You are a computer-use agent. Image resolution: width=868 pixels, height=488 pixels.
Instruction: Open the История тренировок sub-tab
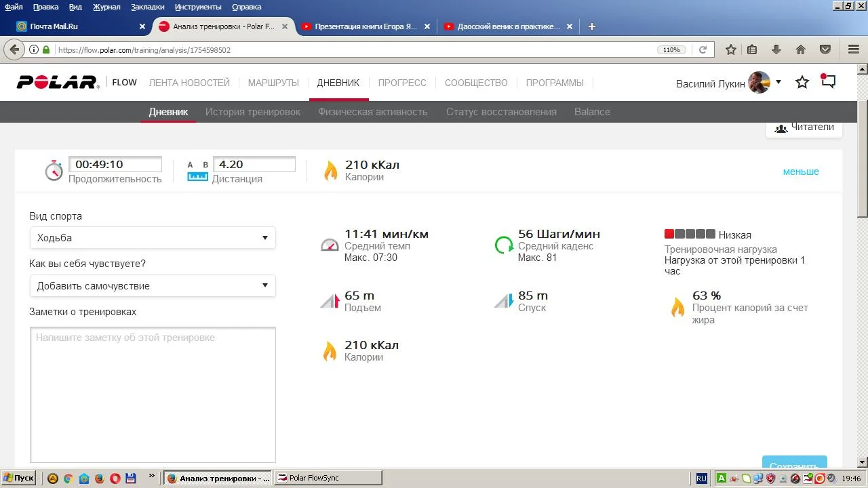click(253, 112)
